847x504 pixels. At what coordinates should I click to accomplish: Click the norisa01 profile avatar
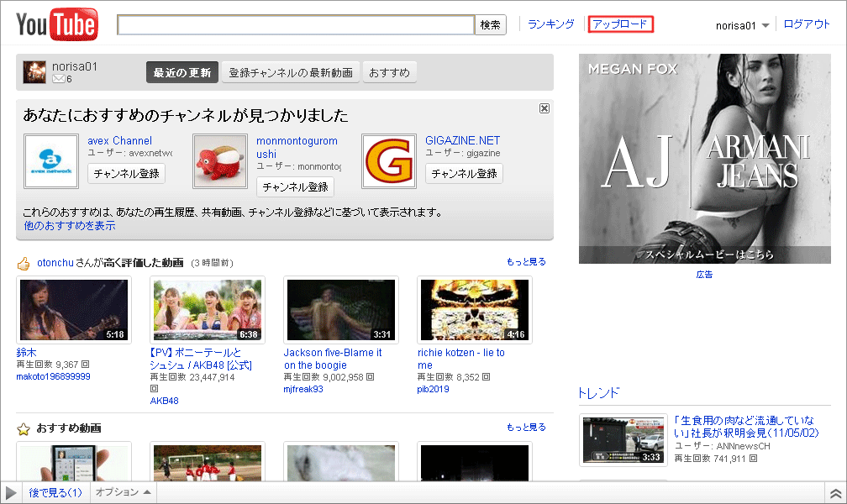point(34,72)
